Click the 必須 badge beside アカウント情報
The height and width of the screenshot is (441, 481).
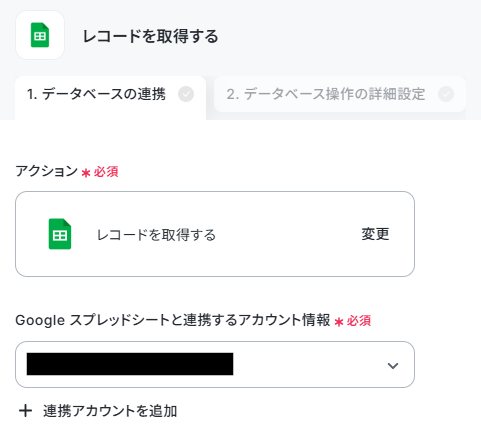click(x=359, y=321)
